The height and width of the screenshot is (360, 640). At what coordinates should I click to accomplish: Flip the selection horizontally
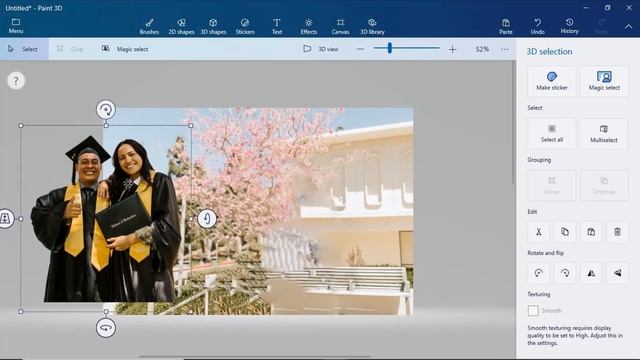pos(591,273)
